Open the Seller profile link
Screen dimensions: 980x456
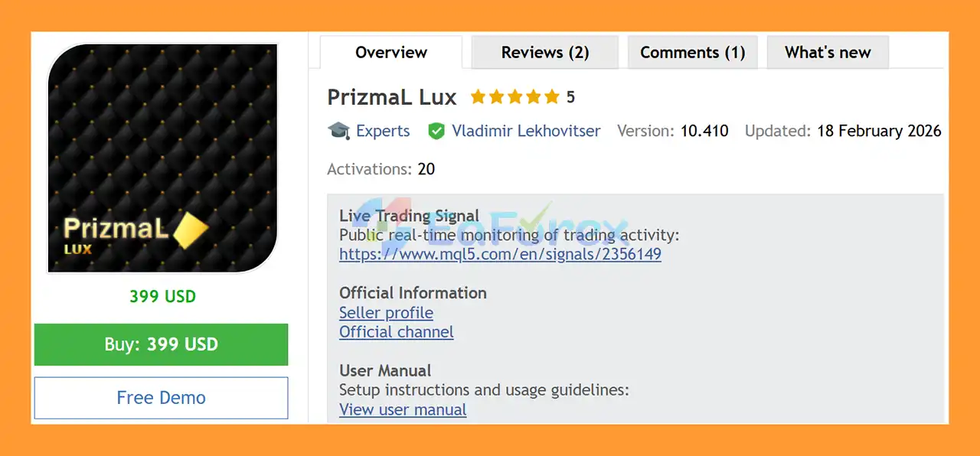[x=386, y=313]
